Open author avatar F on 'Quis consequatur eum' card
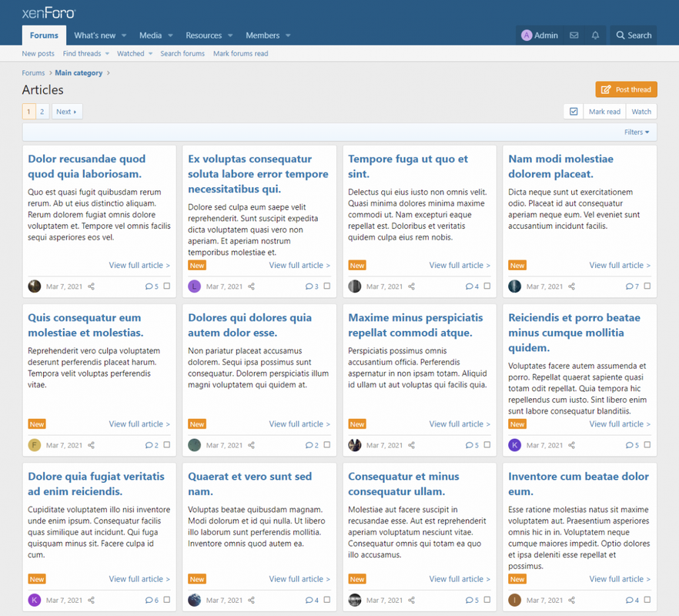Viewport: 679px width, 616px height. [35, 445]
